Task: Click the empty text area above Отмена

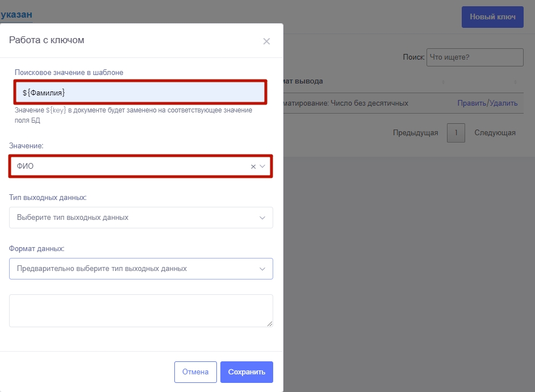Action: click(x=140, y=310)
